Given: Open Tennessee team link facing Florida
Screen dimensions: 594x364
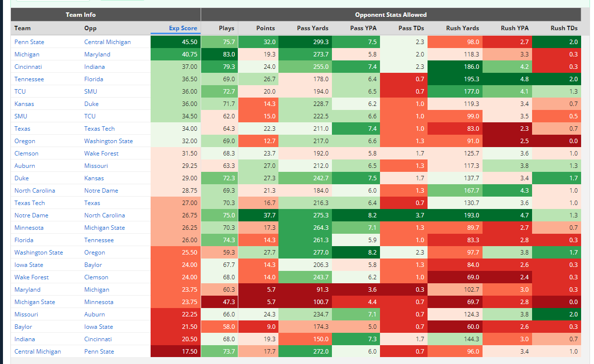Looking at the screenshot, I should pyautogui.click(x=29, y=79).
